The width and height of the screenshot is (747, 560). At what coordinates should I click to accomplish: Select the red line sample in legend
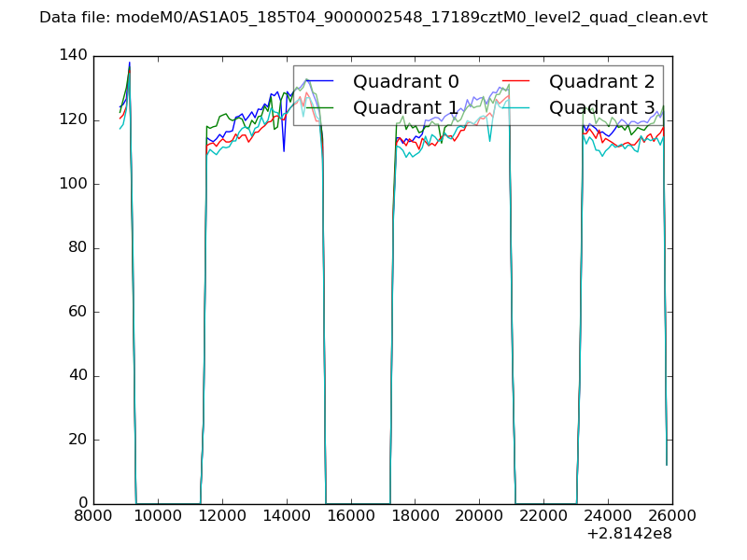point(516,82)
